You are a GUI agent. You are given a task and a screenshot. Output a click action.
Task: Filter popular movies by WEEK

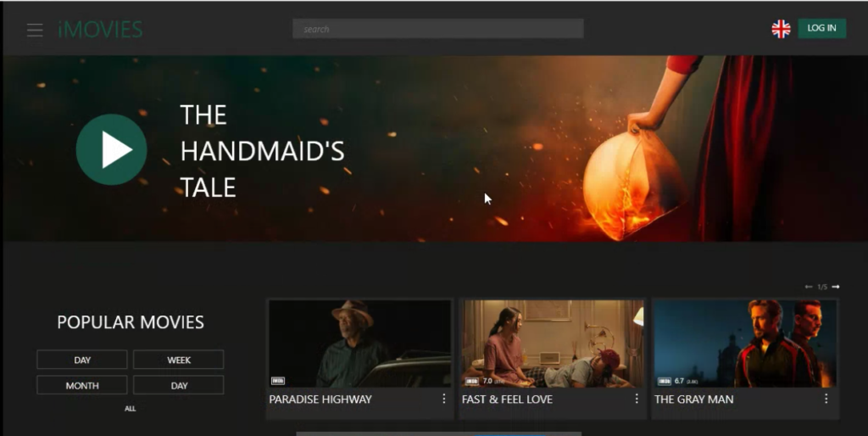point(178,360)
